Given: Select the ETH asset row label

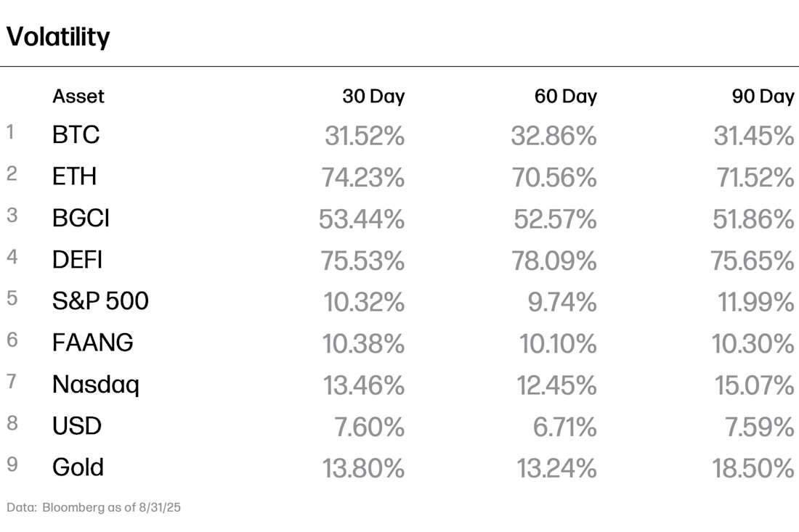Looking at the screenshot, I should (x=74, y=176).
